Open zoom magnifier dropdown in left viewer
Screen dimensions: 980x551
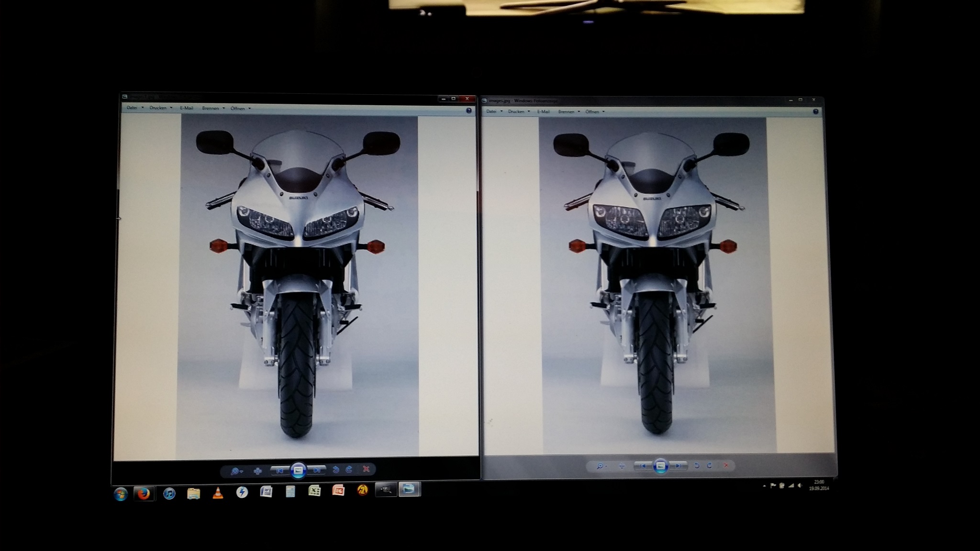(x=236, y=471)
